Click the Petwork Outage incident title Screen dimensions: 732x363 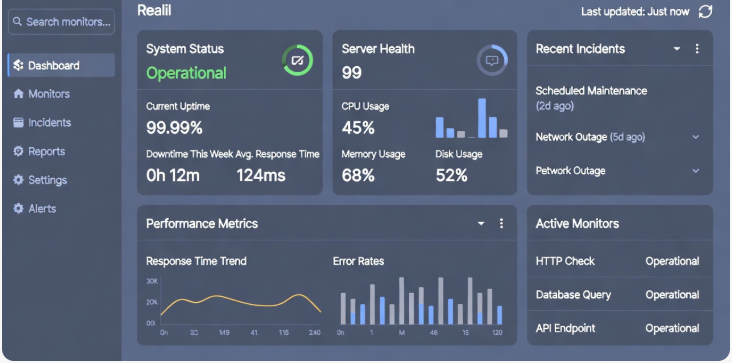tap(570, 171)
